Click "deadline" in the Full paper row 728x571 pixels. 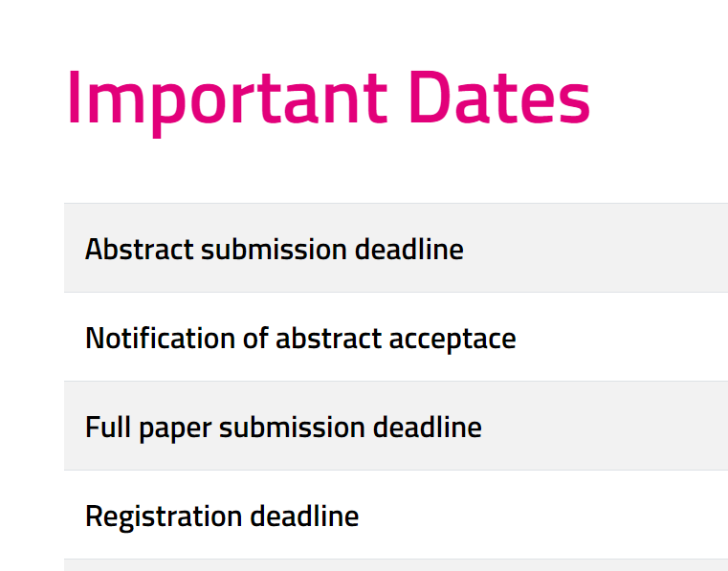click(428, 427)
